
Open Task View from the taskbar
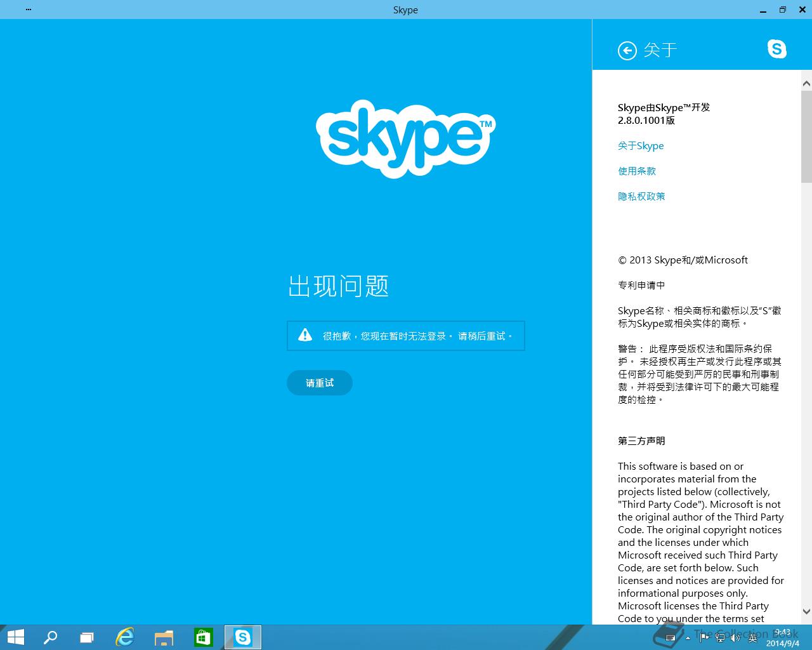87,637
